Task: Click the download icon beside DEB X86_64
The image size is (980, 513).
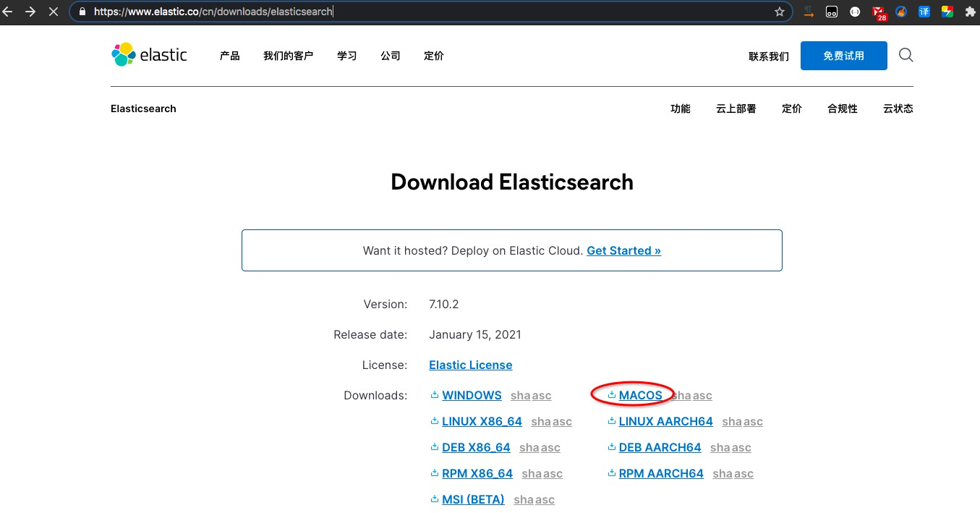Action: [435, 447]
